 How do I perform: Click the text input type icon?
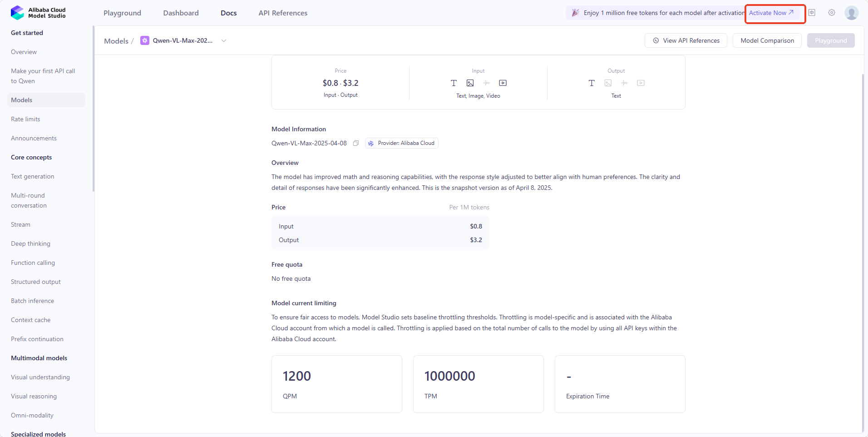(454, 83)
